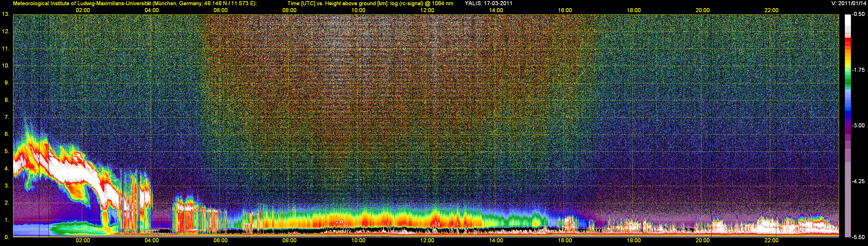
Task: Click '06:00' on the lower time axis
Action: (x=220, y=240)
